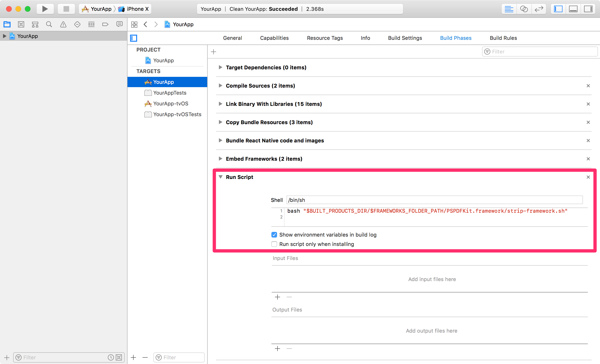The height and width of the screenshot is (364, 600).
Task: Uncheck Show environment variables in build log
Action: 274,234
